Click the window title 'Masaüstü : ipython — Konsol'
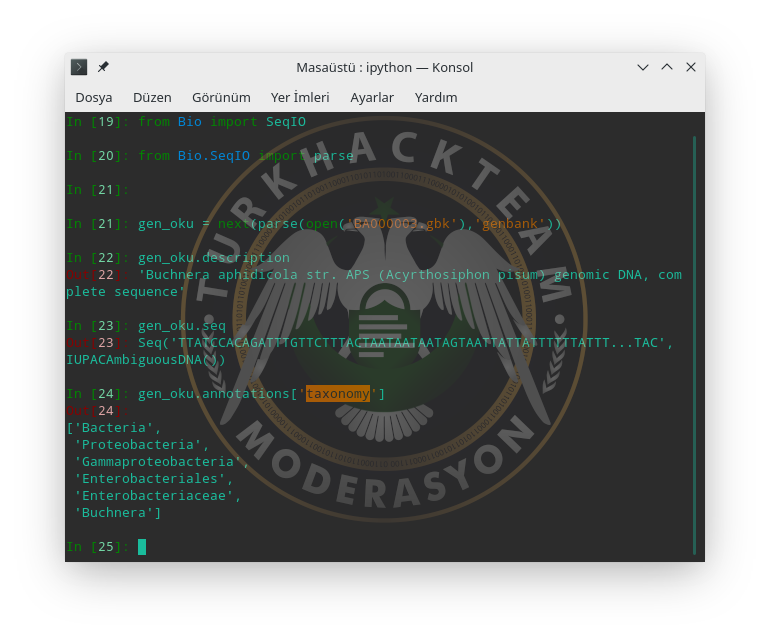 click(x=385, y=67)
